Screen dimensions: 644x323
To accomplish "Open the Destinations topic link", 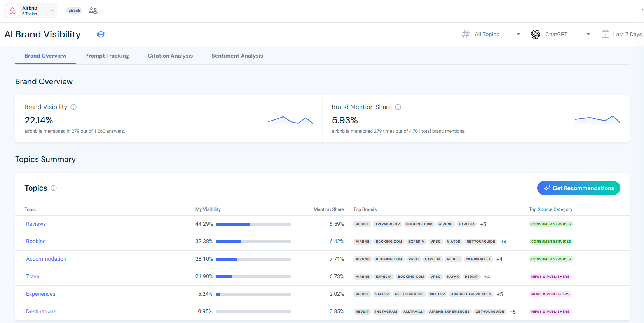I will pyautogui.click(x=41, y=311).
